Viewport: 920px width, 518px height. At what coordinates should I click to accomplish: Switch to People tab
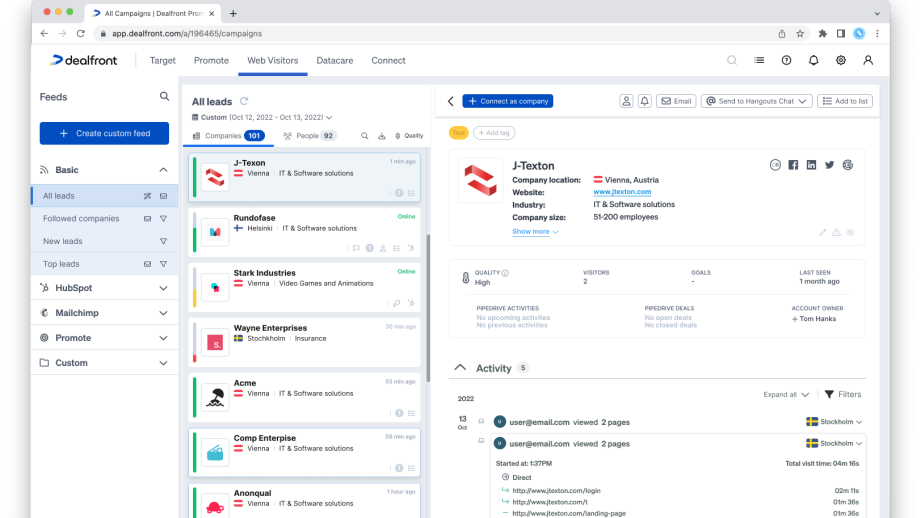tap(309, 136)
